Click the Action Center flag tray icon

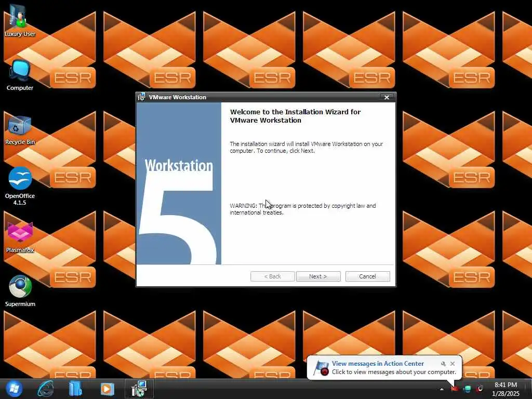[455, 389]
